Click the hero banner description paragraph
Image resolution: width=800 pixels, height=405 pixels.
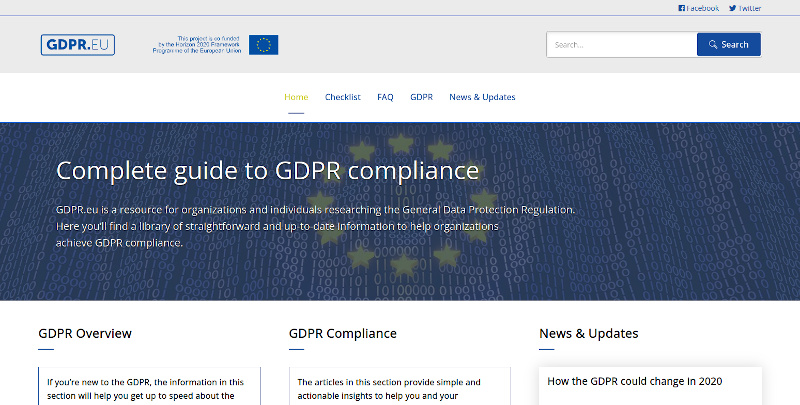[315, 226]
